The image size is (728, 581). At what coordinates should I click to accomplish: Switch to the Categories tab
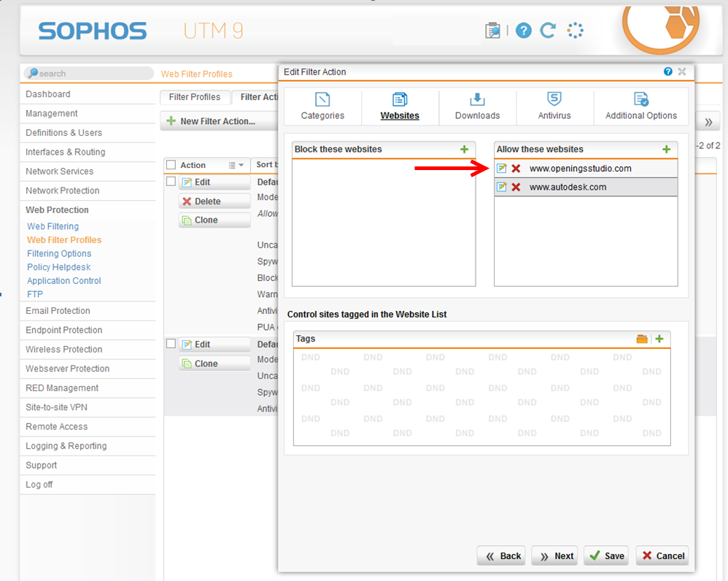322,107
